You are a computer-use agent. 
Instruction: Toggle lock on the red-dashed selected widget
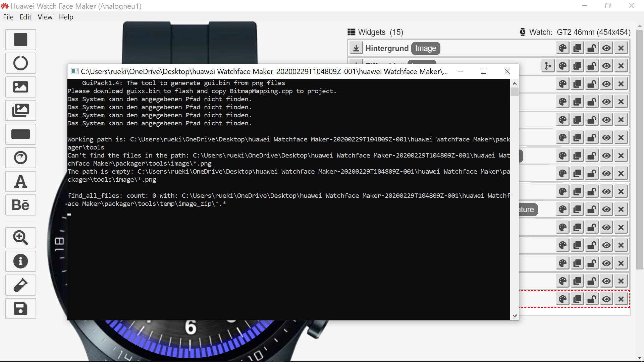coord(592,299)
